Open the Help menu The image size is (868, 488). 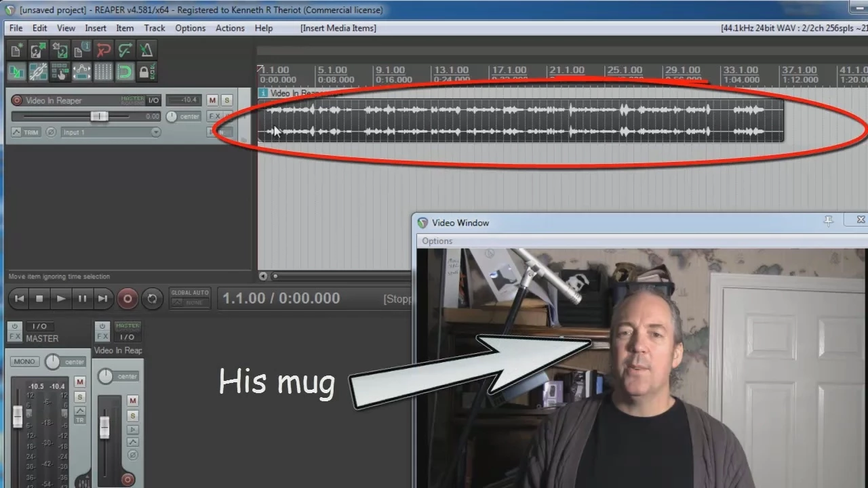tap(264, 28)
